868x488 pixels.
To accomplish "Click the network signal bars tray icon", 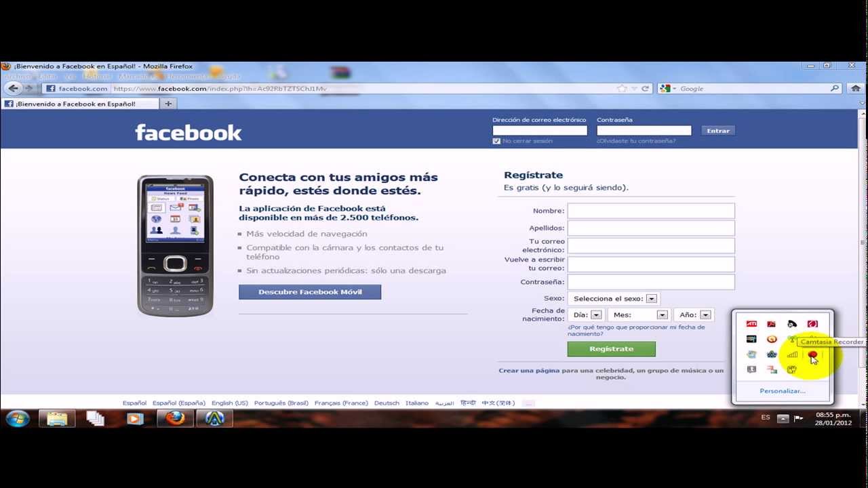I will (792, 354).
